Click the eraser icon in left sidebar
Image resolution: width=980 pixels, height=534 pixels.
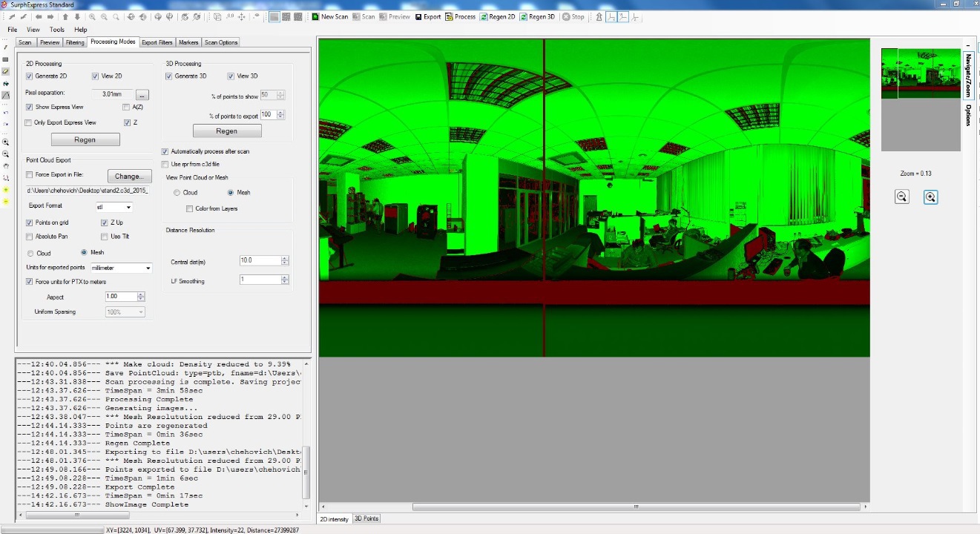click(x=6, y=71)
